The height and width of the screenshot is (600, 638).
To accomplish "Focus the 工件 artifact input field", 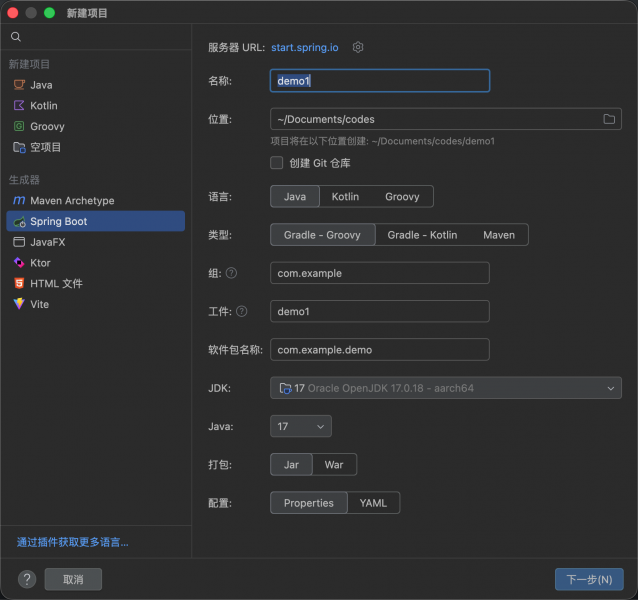I will click(x=380, y=311).
